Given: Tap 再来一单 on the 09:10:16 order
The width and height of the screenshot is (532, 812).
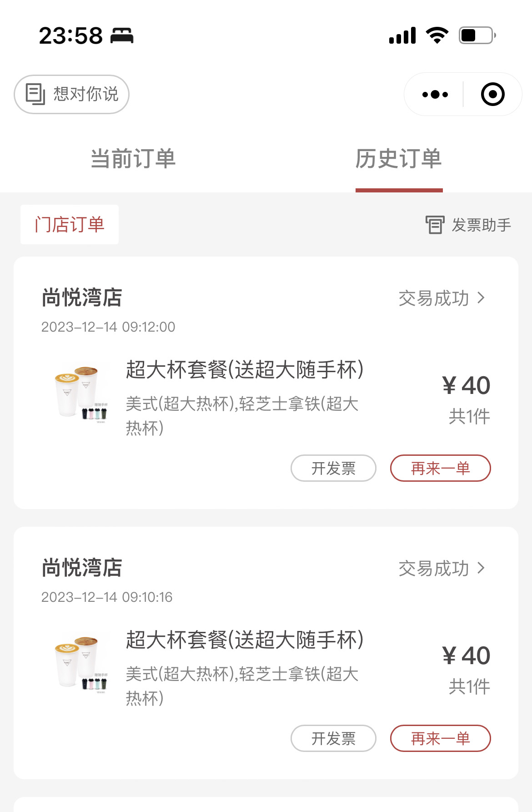Looking at the screenshot, I should click(440, 738).
